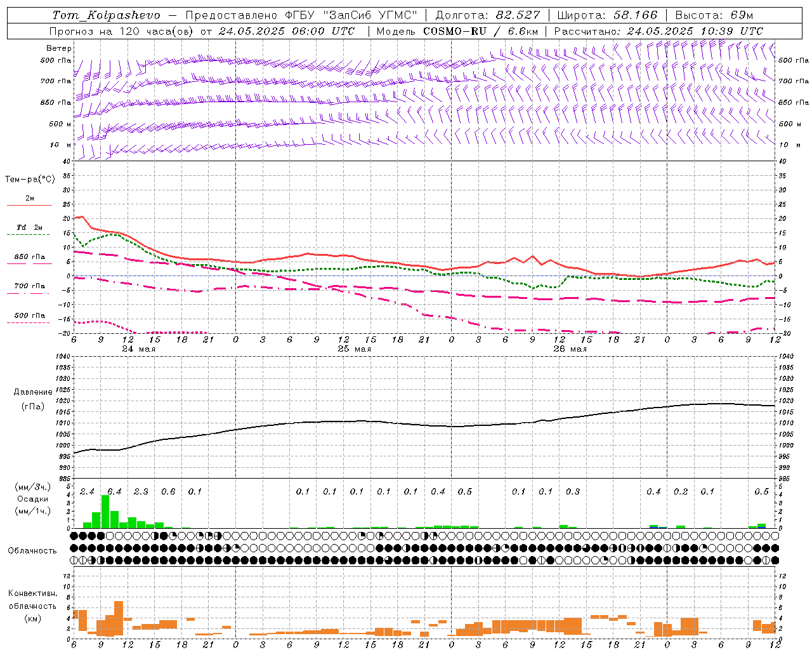Click the 6.4 three-hour precipitation value
Image resolution: width=812 pixels, height=650 pixels.
coord(114,491)
